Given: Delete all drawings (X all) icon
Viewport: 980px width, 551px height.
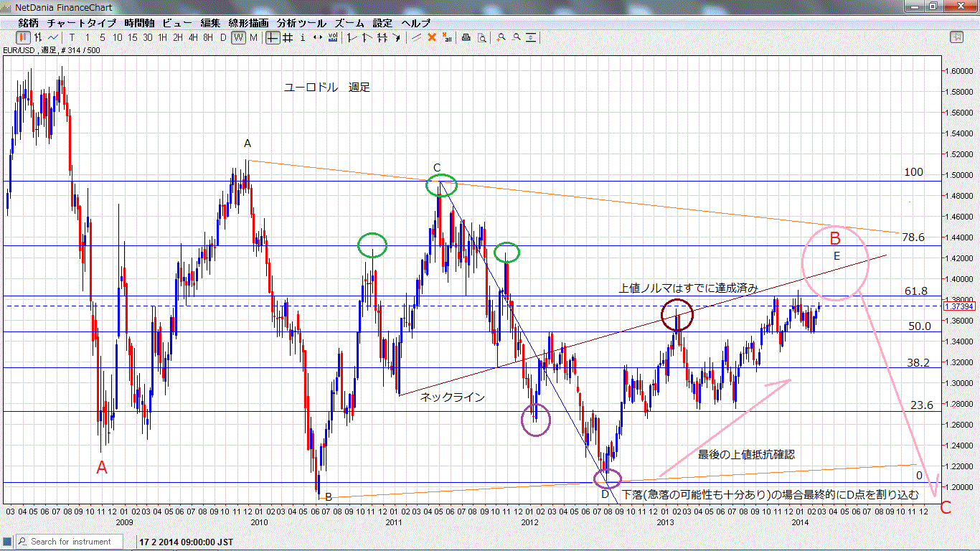Looking at the screenshot, I should [446, 37].
